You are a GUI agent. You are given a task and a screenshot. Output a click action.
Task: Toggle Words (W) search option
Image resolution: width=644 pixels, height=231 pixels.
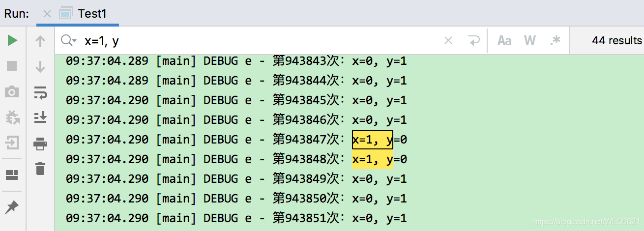point(530,41)
